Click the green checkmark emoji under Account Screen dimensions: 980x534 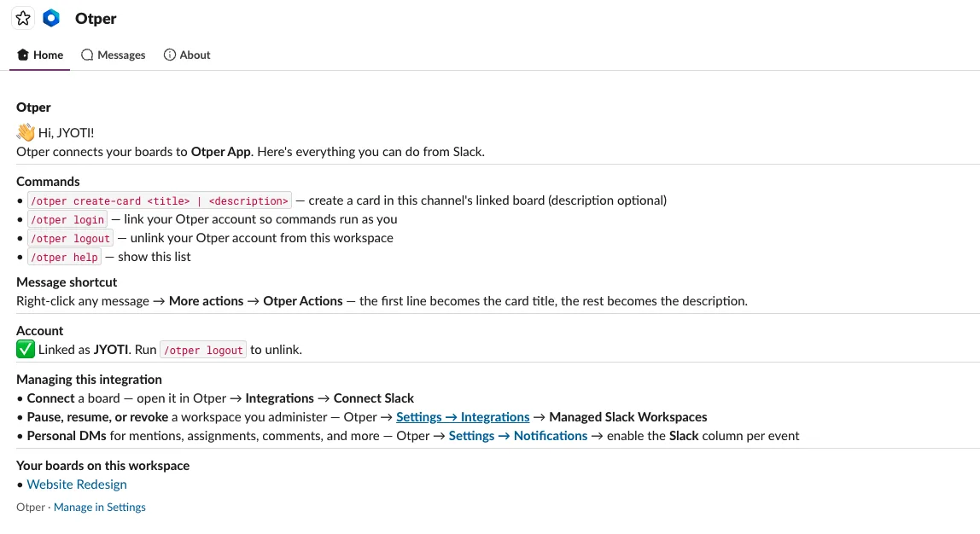26,349
